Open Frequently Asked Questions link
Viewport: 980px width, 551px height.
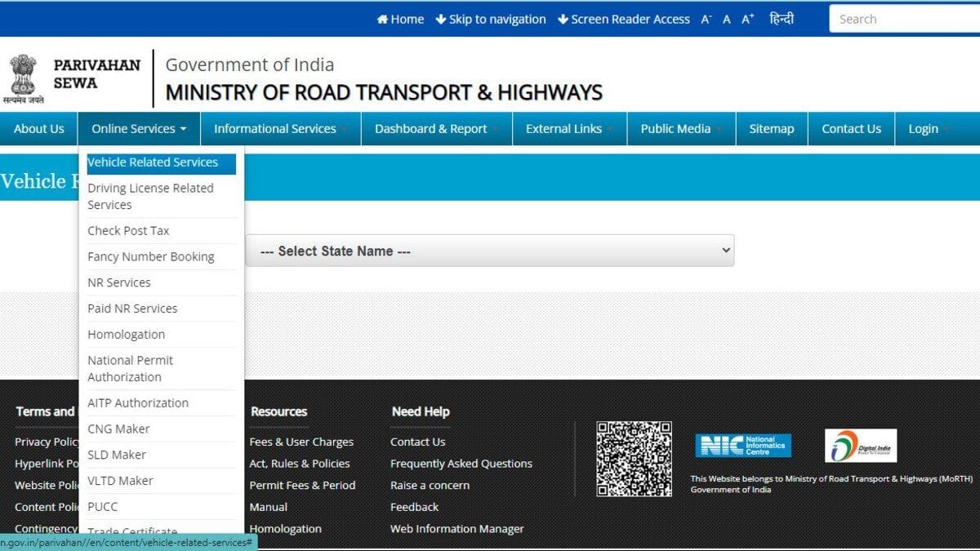(x=461, y=463)
